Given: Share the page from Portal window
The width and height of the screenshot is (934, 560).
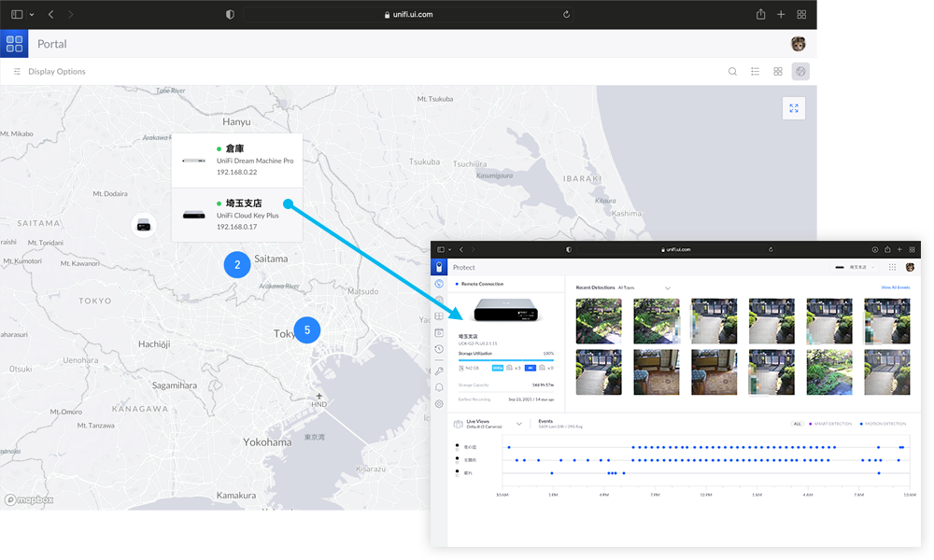Looking at the screenshot, I should pyautogui.click(x=760, y=14).
